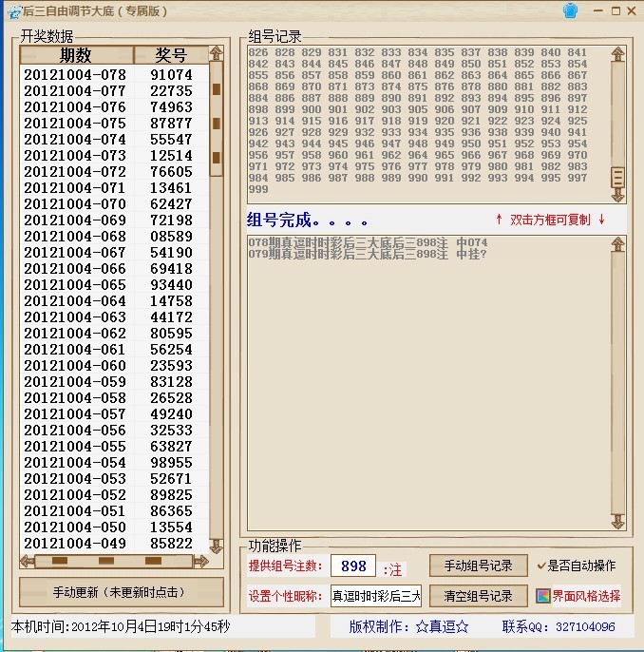Viewport: 644px width, 652px height.
Task: Select row 20121004-073
Action: 114,156
